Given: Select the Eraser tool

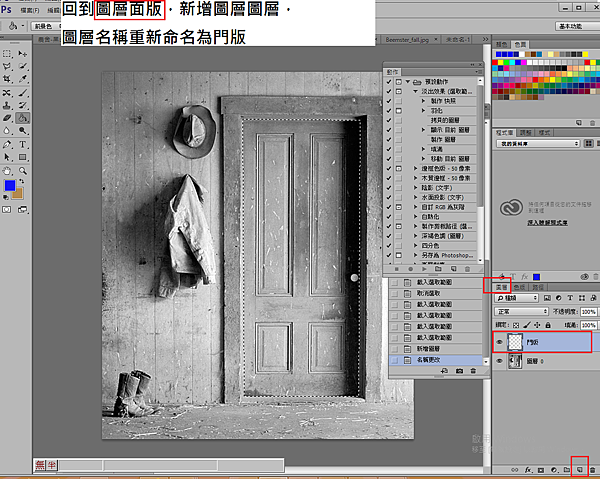Looking at the screenshot, I should click(x=7, y=118).
